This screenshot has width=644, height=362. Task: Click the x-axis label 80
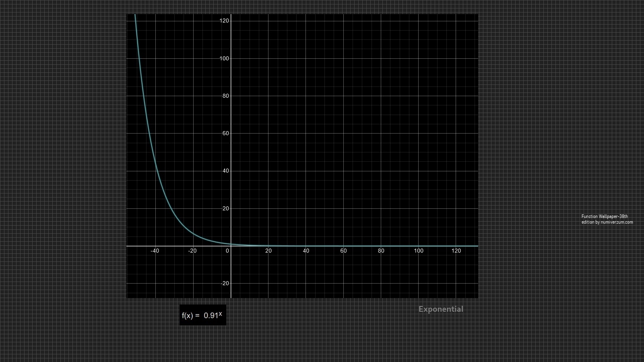tap(381, 251)
